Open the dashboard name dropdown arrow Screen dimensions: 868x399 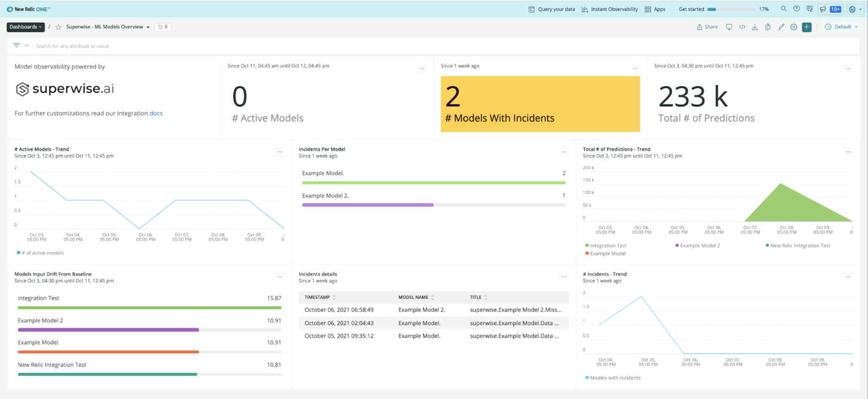[x=148, y=27]
